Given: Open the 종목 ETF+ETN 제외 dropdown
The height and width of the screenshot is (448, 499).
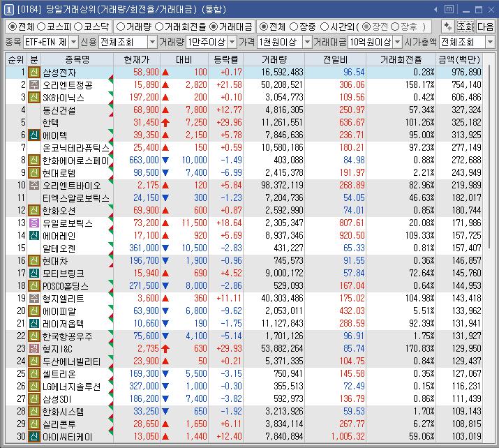Looking at the screenshot, I should coord(73,42).
